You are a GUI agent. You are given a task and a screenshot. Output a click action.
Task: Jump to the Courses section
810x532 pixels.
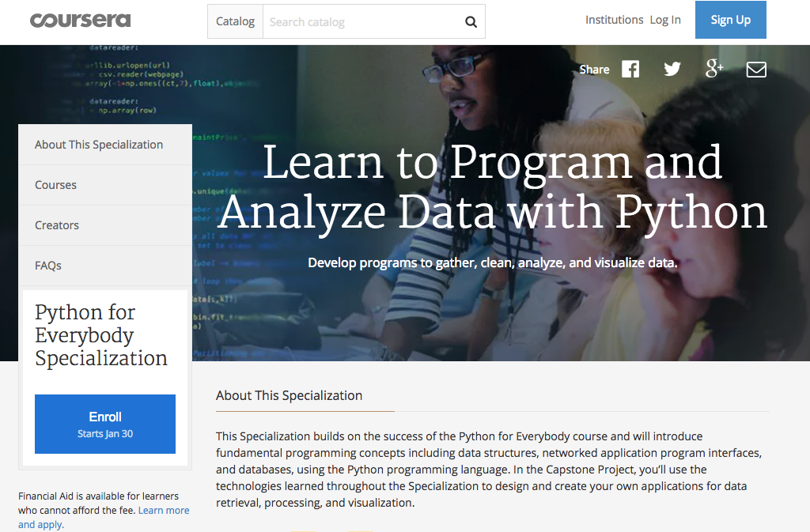pos(55,185)
